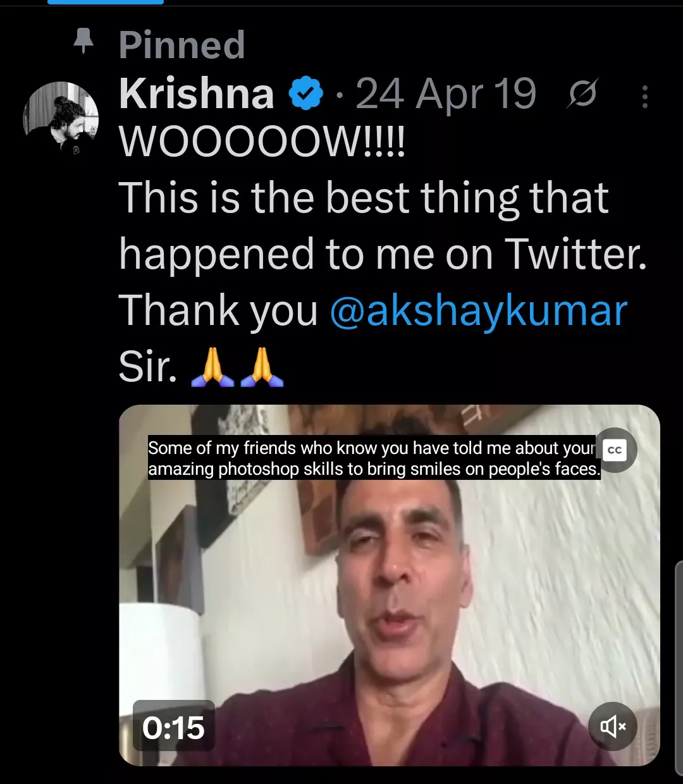
Task: Click the Krishna display name
Action: [197, 95]
